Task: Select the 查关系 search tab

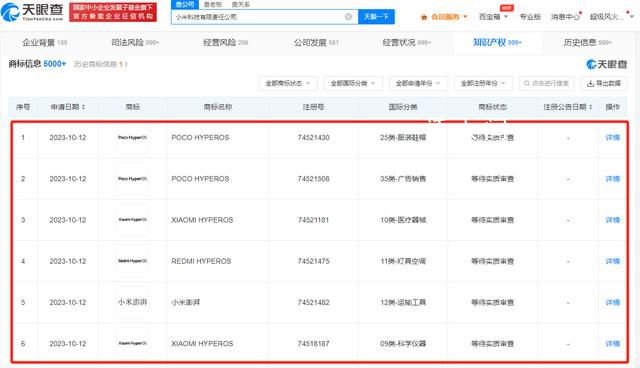Action: 240,4
